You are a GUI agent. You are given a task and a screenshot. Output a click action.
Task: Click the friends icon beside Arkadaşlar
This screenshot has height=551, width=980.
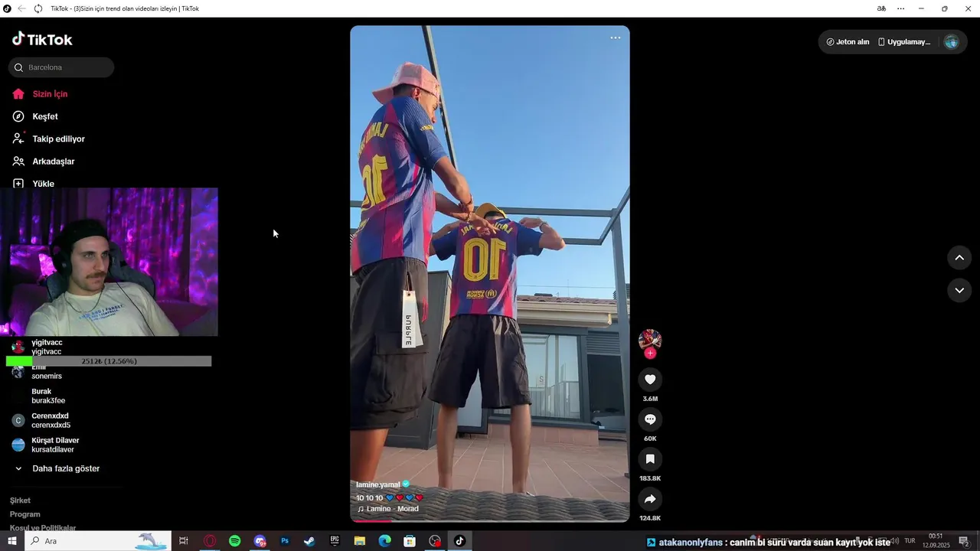click(18, 161)
